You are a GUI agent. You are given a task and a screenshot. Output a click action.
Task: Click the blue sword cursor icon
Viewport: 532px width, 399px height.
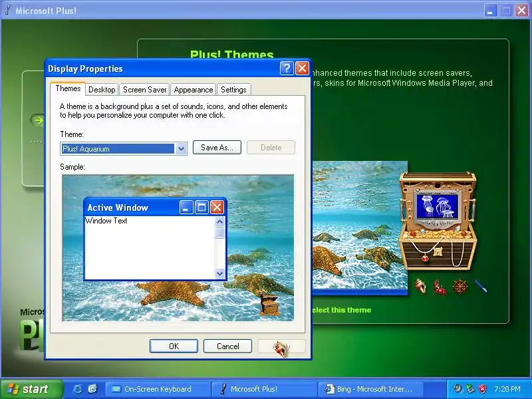click(x=480, y=286)
